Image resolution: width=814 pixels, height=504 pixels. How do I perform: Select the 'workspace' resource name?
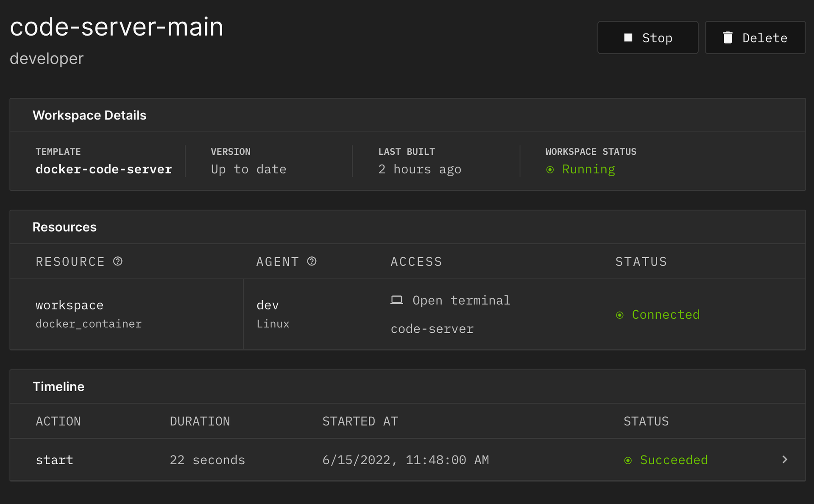(70, 305)
